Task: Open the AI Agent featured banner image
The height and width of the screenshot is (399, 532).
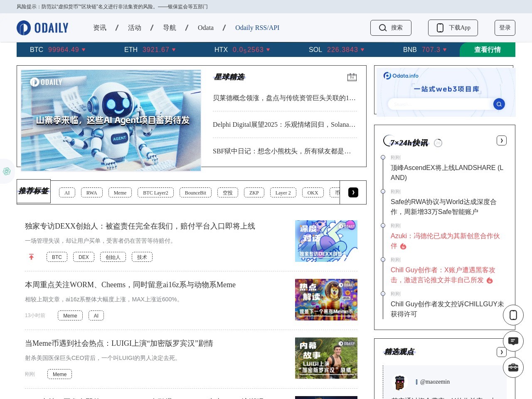Action: pos(111,120)
